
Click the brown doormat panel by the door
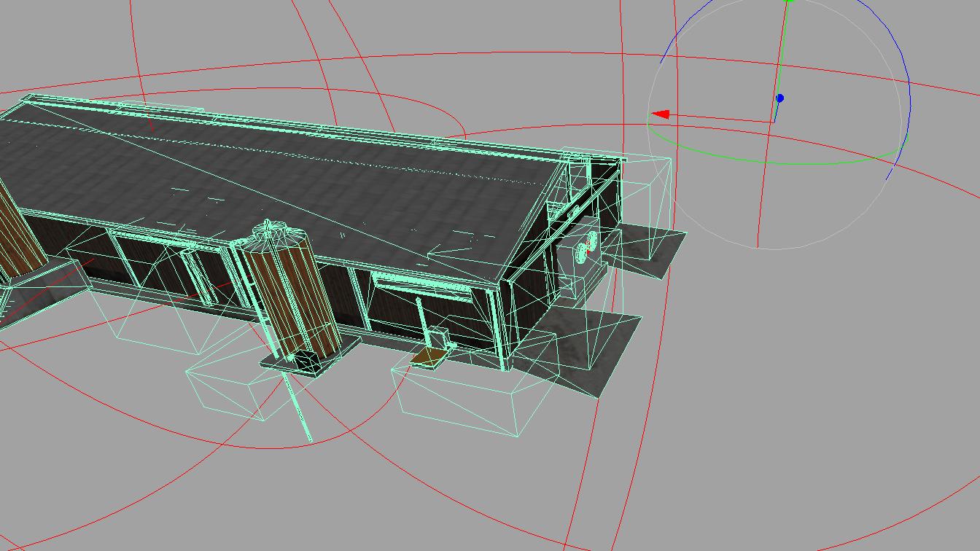pyautogui.click(x=427, y=356)
